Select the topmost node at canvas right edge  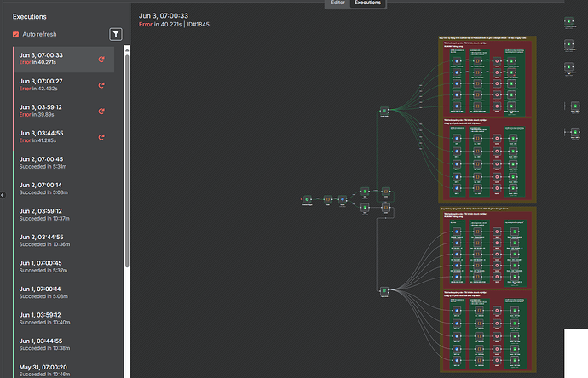[x=569, y=22]
